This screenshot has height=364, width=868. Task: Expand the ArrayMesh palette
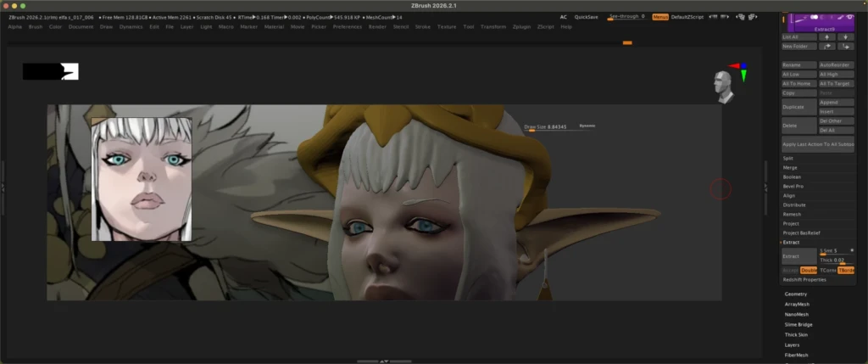[x=797, y=304]
